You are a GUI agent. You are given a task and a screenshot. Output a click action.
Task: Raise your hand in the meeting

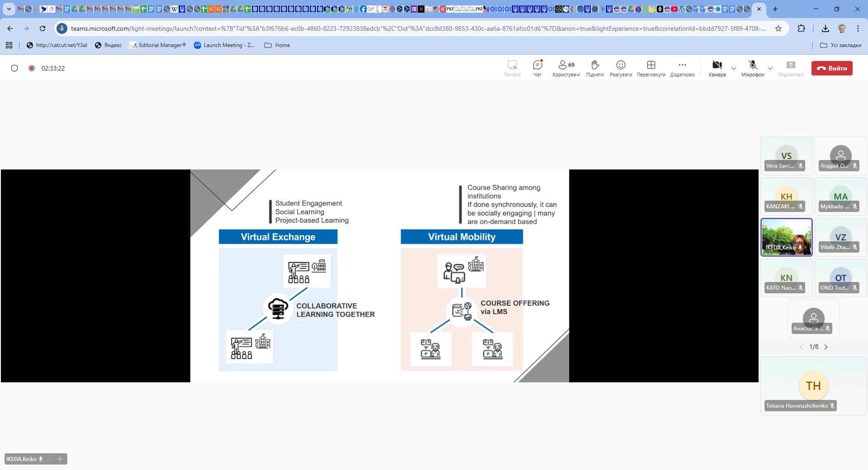click(x=594, y=68)
